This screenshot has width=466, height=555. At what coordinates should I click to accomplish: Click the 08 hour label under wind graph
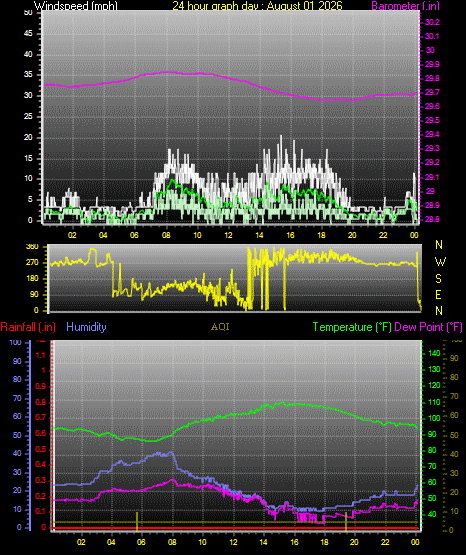tap(166, 235)
